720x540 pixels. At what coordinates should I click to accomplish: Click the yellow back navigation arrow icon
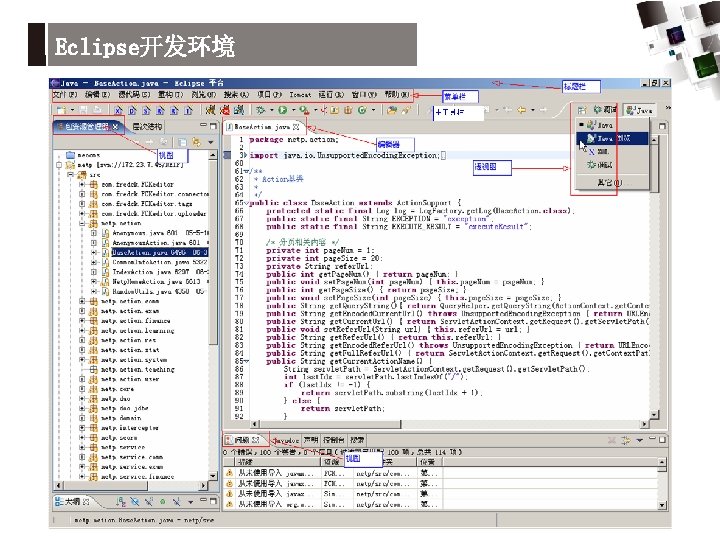click(522, 110)
